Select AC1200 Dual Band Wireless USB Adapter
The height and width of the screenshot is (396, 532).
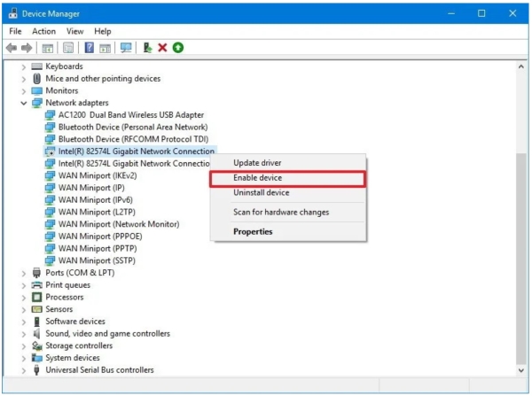(x=131, y=115)
